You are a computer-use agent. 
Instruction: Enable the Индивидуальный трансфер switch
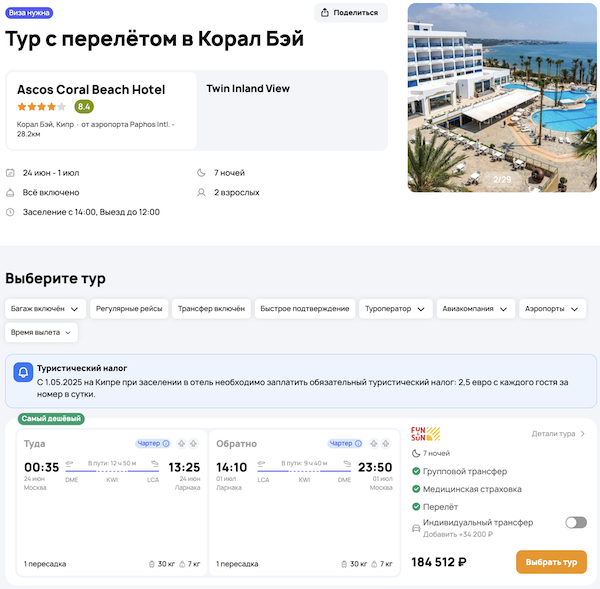[x=575, y=522]
